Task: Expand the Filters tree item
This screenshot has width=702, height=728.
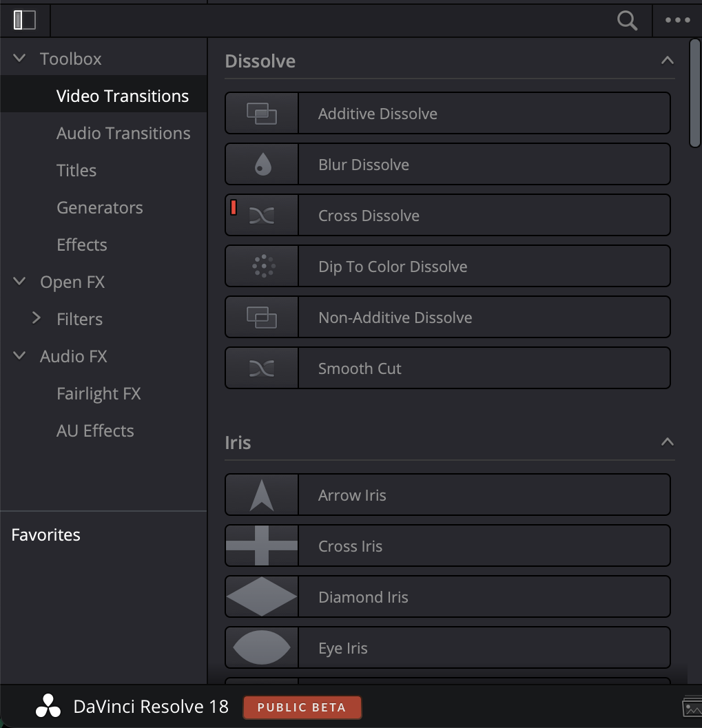Action: coord(37,318)
